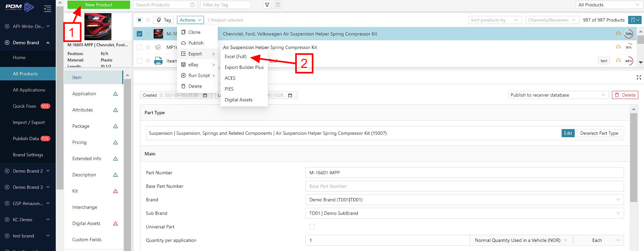Viewport: 644px width, 251px height.
Task: Open Publish to receiver database dropdown
Action: pyautogui.click(x=558, y=95)
